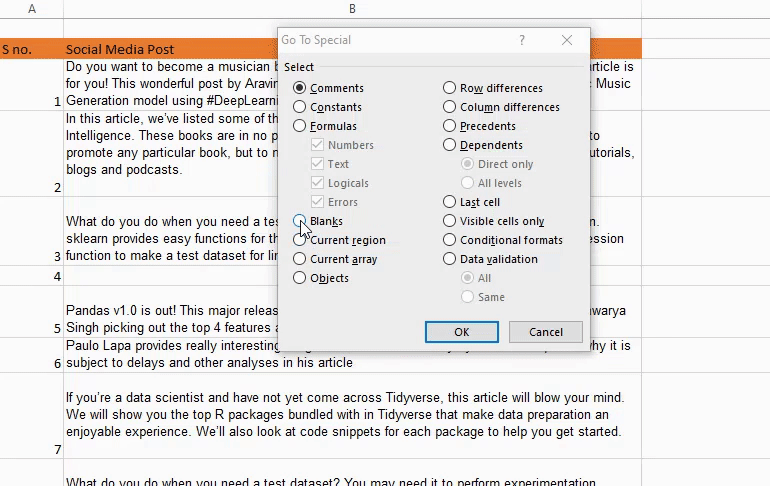Choose Row differences option

pyautogui.click(x=450, y=88)
